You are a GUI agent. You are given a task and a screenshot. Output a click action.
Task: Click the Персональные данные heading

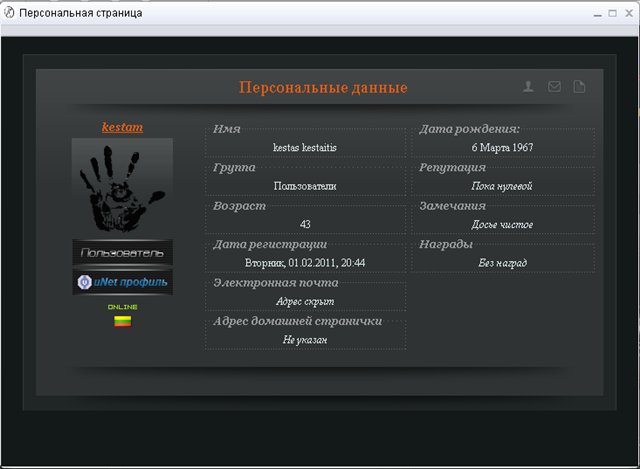(323, 87)
